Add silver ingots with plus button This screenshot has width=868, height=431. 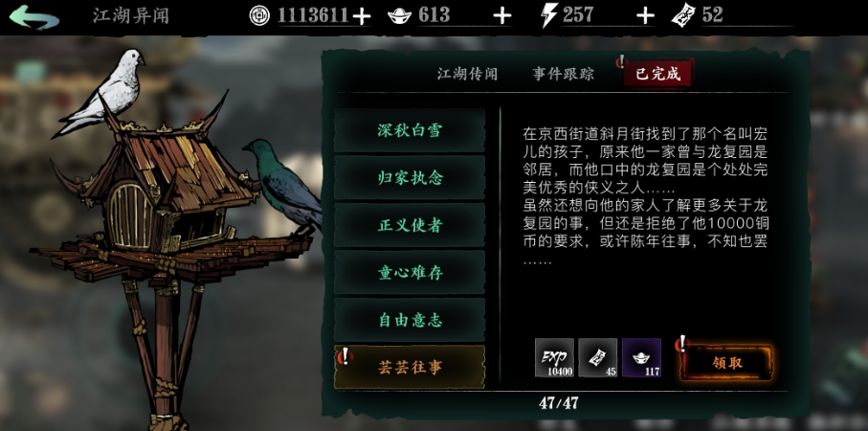pyautogui.click(x=502, y=16)
